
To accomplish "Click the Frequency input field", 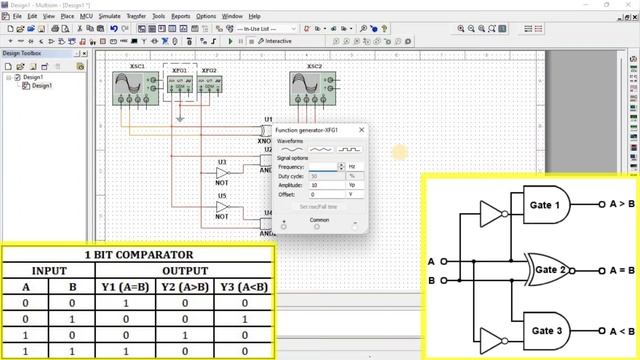I will tap(323, 167).
